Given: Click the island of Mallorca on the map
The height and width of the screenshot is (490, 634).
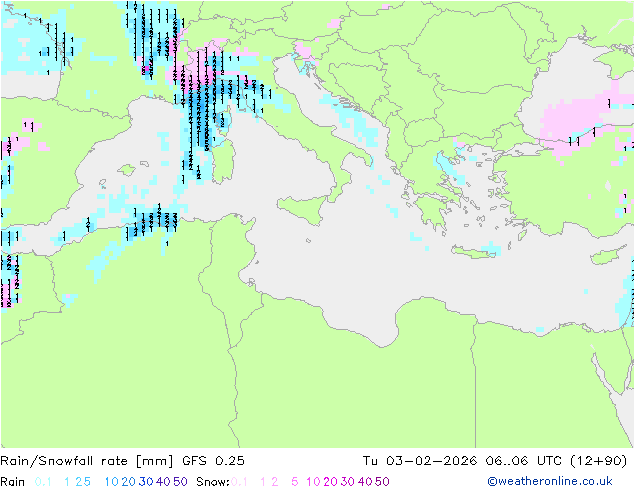Looking at the screenshot, I should (127, 170).
